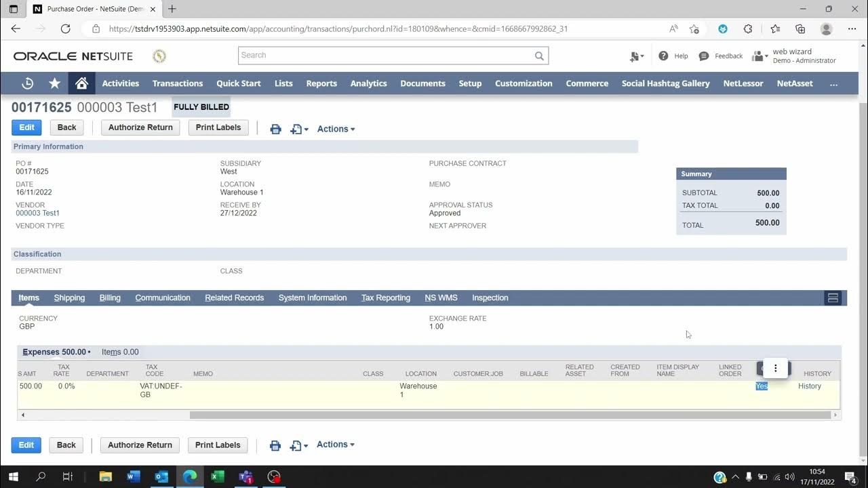Click the top Back button

click(x=66, y=127)
